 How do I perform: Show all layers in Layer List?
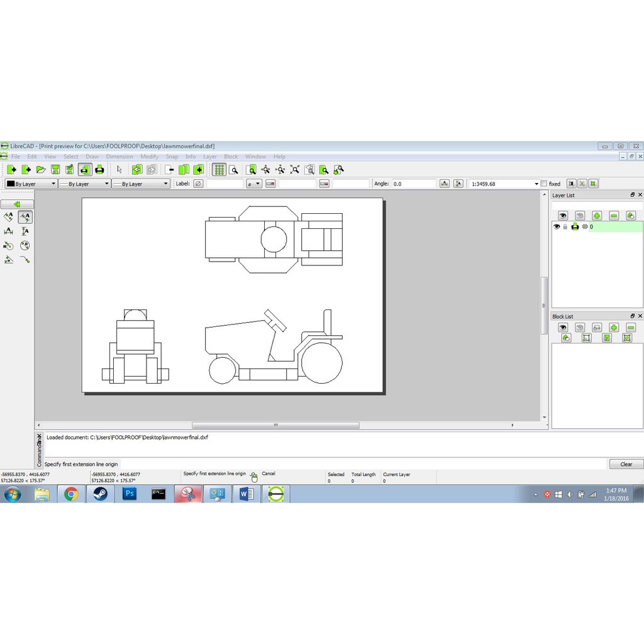(563, 216)
